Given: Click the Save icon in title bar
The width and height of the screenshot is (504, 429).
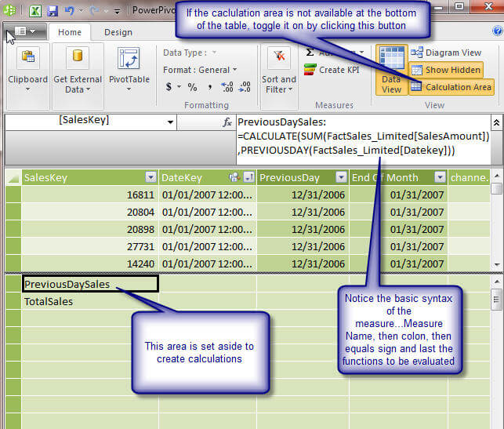Looking at the screenshot, I should (x=53, y=11).
